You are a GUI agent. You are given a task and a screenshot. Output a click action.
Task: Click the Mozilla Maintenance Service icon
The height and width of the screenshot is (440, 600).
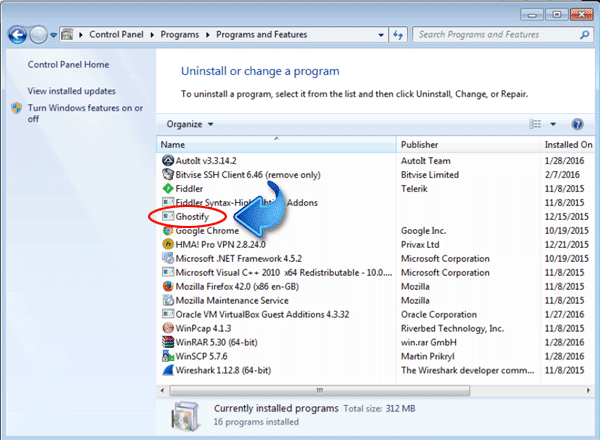click(x=168, y=300)
